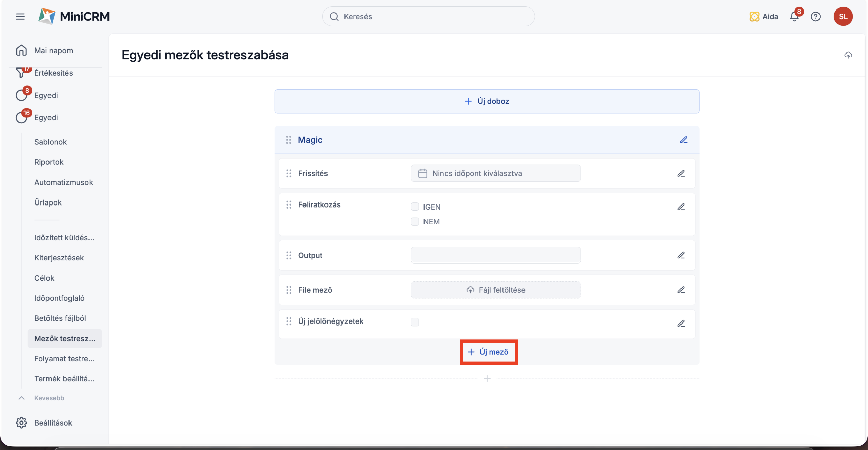The width and height of the screenshot is (868, 450).
Task: Edit the Magic box with pencil icon
Action: point(684,140)
